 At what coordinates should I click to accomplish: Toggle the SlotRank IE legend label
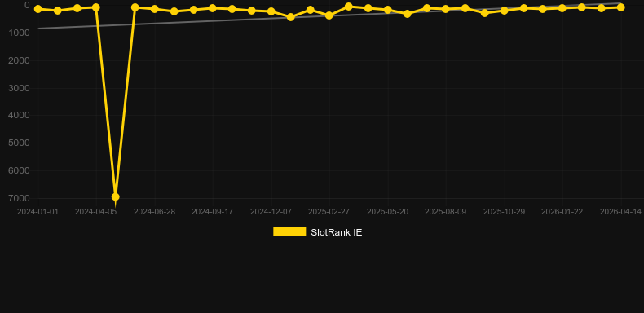[x=337, y=232]
